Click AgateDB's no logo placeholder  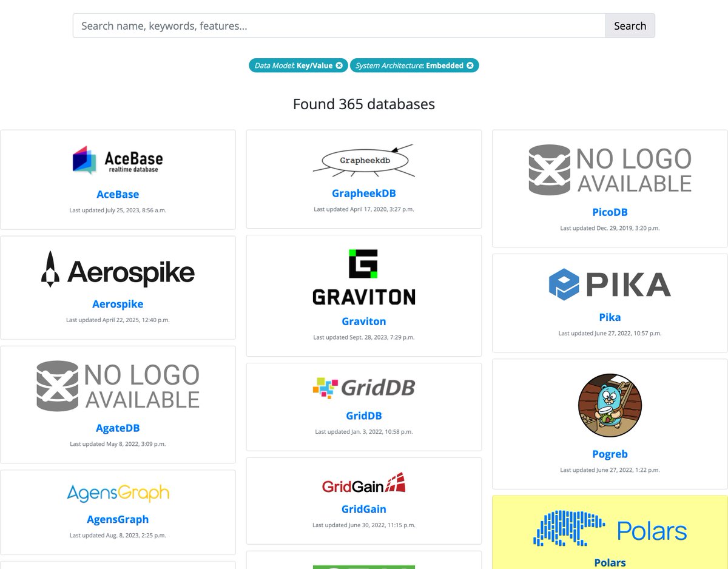[x=118, y=386]
